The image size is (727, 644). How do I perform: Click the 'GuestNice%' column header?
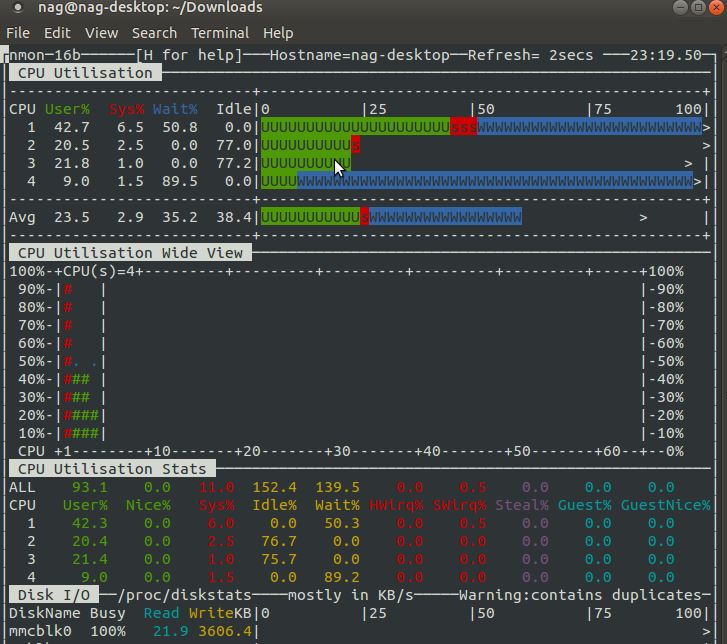665,505
